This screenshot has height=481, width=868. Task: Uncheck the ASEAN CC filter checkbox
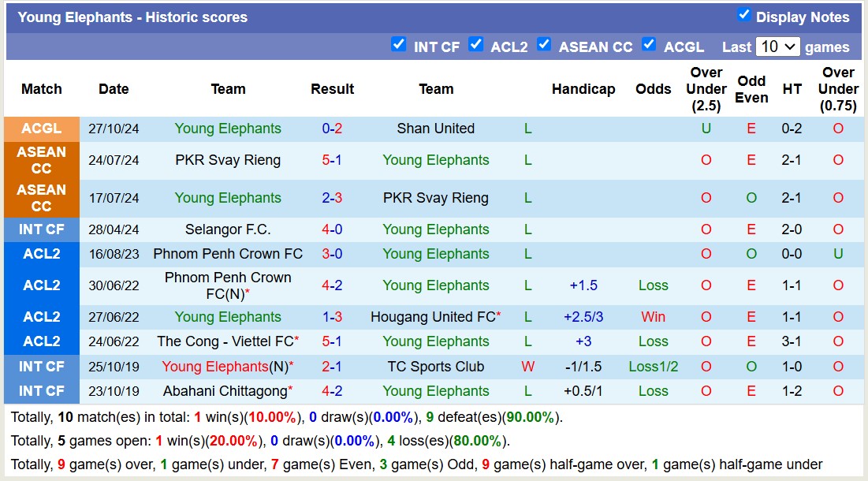click(x=544, y=45)
